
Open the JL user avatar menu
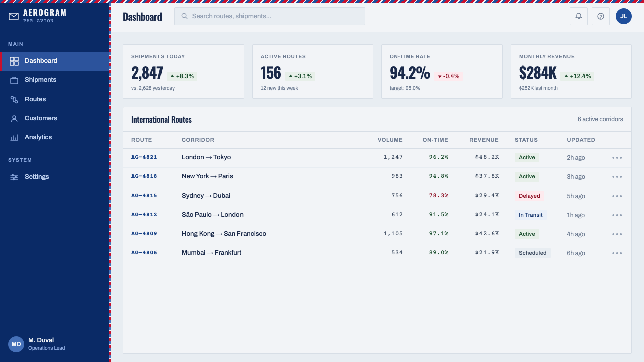pos(624,16)
